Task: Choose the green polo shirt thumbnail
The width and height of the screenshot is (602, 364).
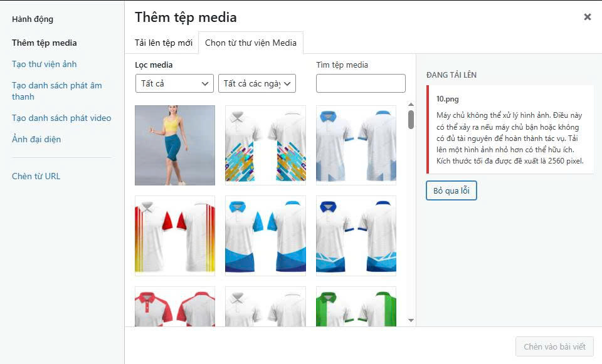Action: pos(356,306)
